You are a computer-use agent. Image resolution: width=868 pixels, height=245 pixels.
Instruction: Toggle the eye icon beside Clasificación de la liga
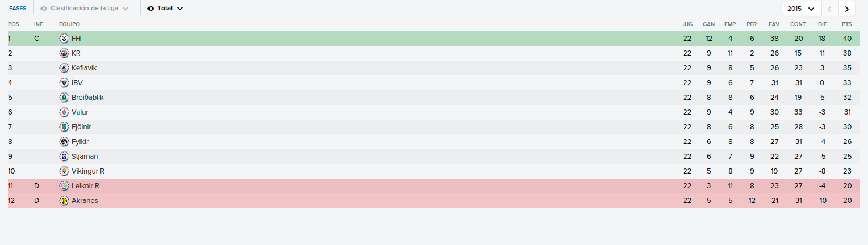click(44, 9)
